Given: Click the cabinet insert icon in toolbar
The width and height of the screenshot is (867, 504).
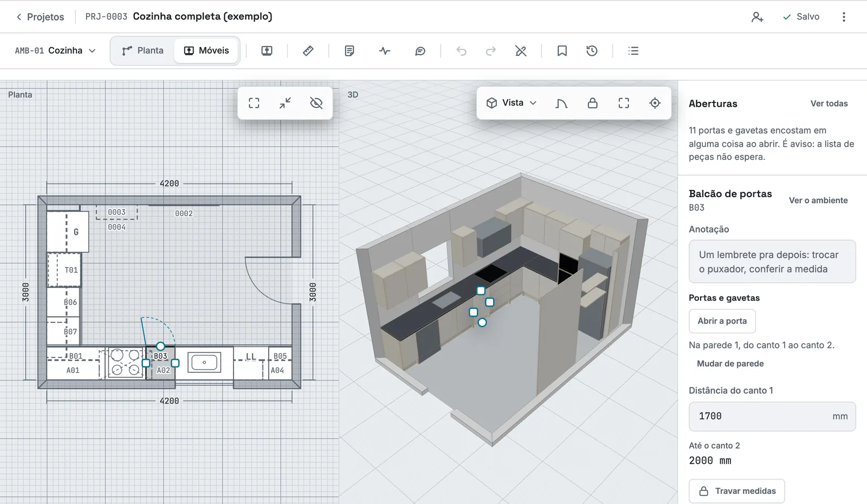Looking at the screenshot, I should coord(267,51).
